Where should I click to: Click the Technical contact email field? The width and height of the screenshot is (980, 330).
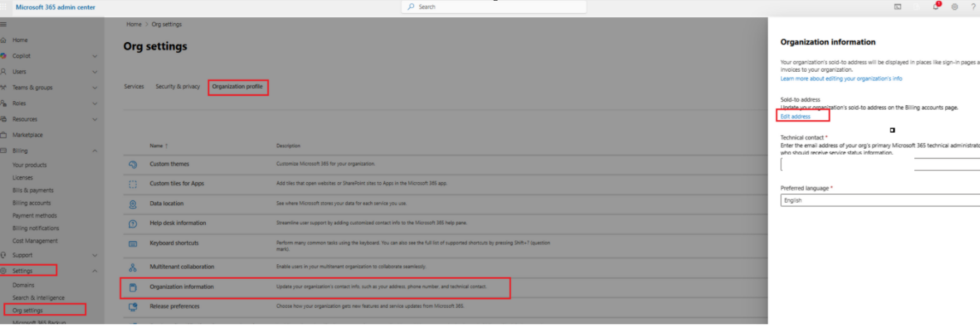coord(880,164)
